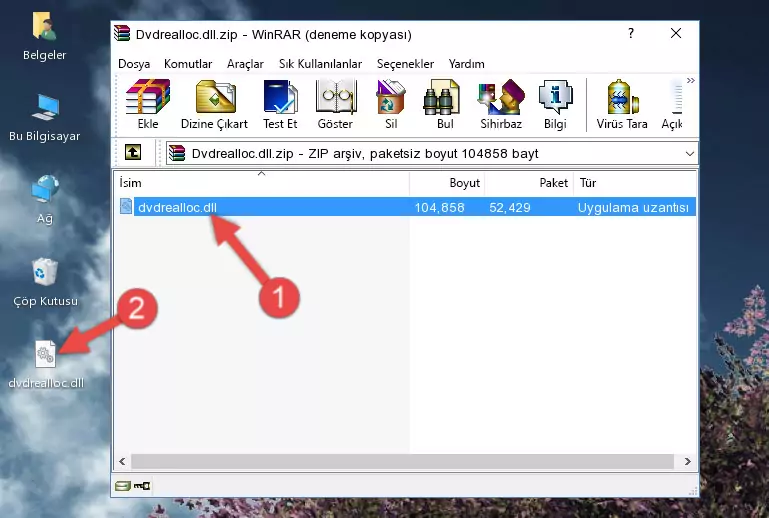
Task: Expand hidden toolbar items chevron
Action: tap(691, 80)
